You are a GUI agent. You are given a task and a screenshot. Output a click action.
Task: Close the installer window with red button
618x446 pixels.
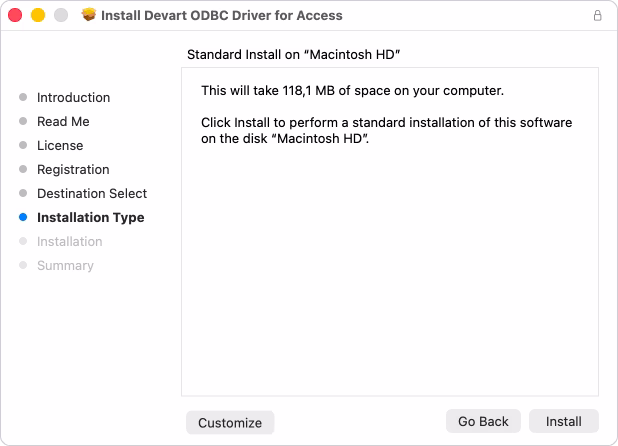pos(15,15)
